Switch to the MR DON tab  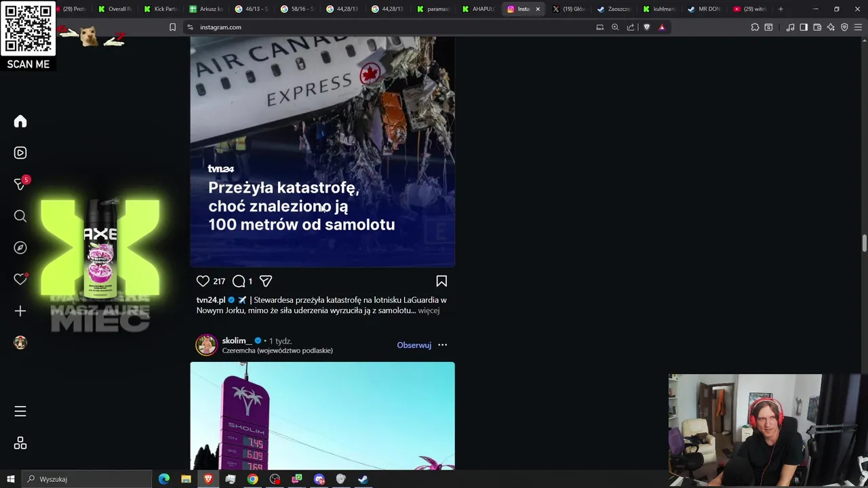click(705, 9)
